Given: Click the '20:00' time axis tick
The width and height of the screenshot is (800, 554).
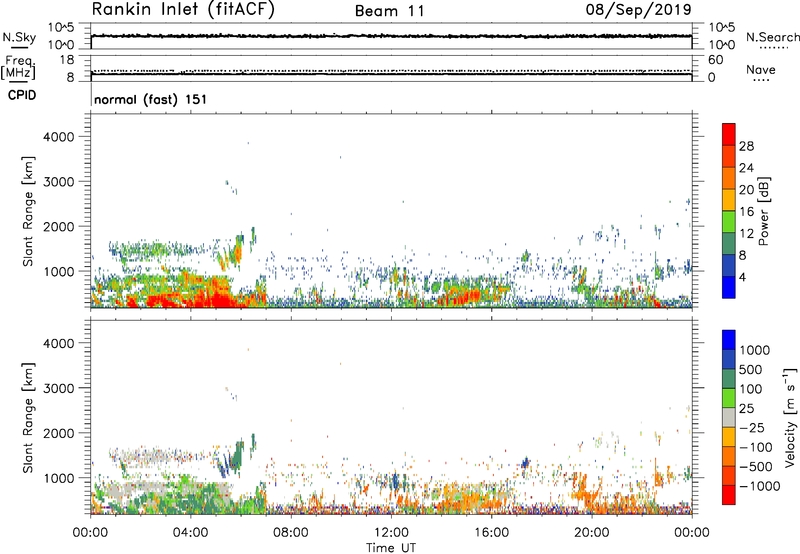Looking at the screenshot, I should click(x=592, y=533).
